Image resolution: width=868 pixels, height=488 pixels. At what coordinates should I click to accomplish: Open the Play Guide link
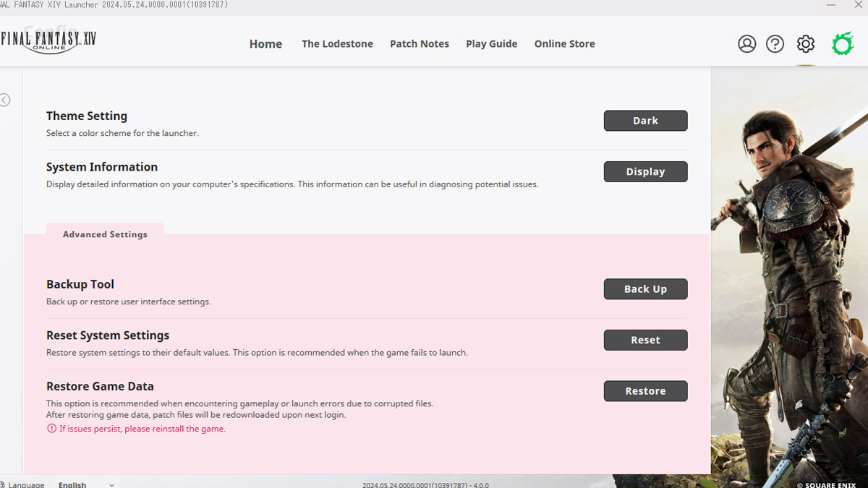coord(491,44)
